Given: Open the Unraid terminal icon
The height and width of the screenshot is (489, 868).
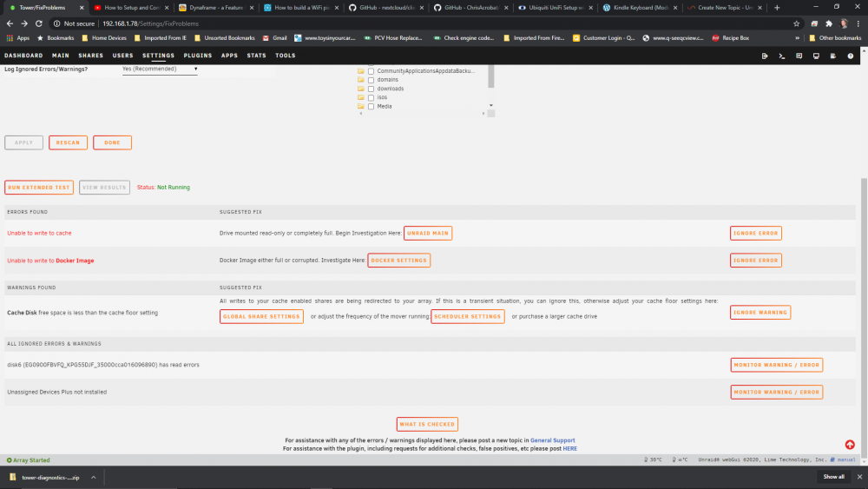Looking at the screenshot, I should click(x=782, y=56).
